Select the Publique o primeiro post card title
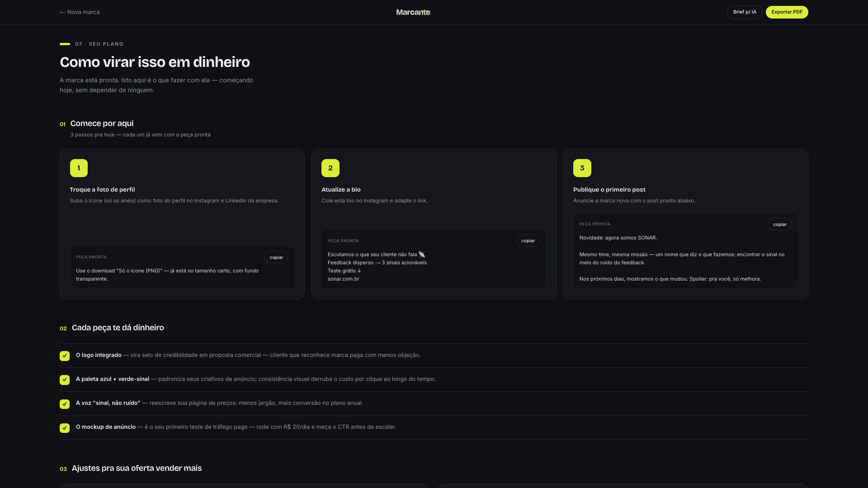868x488 pixels. click(609, 190)
